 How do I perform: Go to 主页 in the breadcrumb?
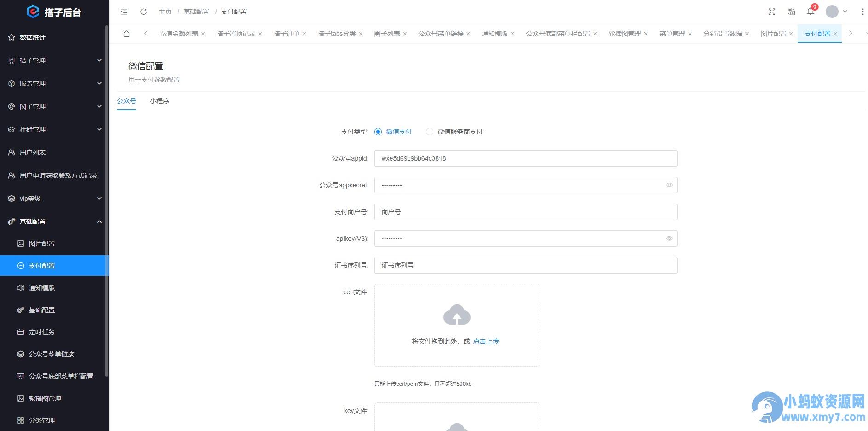tap(165, 12)
